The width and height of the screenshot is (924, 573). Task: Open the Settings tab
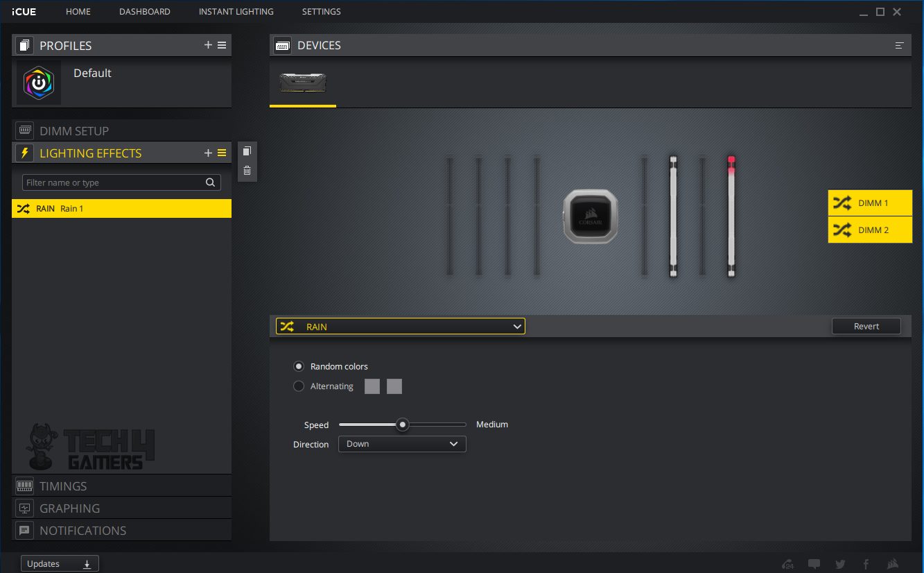coord(322,12)
